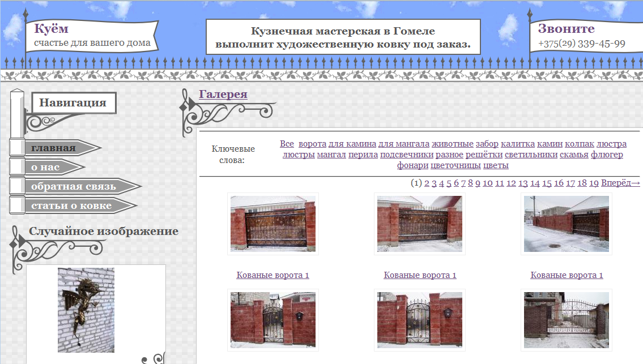
Task: Open the white arched gate thumbnail
Action: click(x=567, y=320)
